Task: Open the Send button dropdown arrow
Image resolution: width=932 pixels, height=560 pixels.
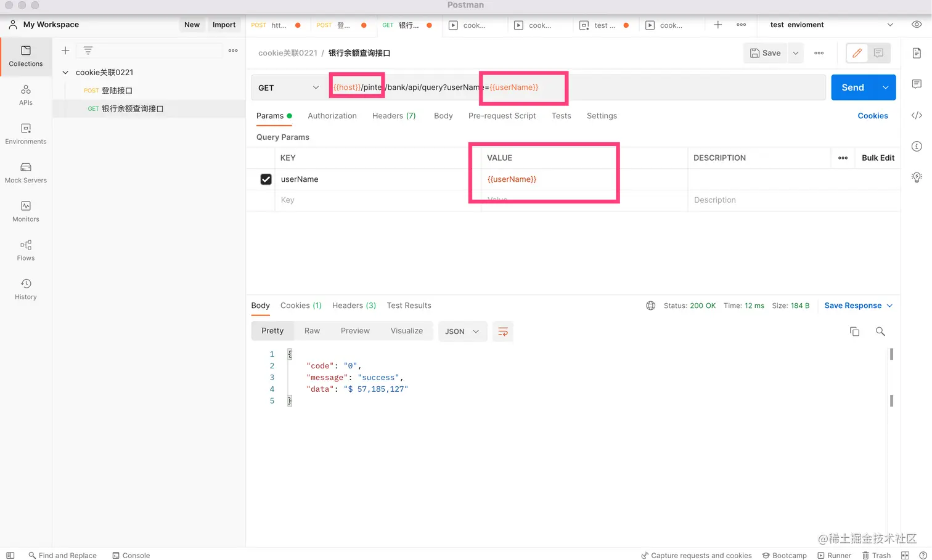Action: coord(886,87)
